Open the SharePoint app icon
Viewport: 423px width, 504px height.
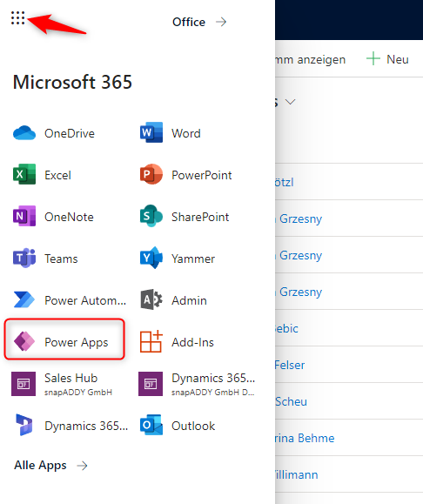pos(151,216)
